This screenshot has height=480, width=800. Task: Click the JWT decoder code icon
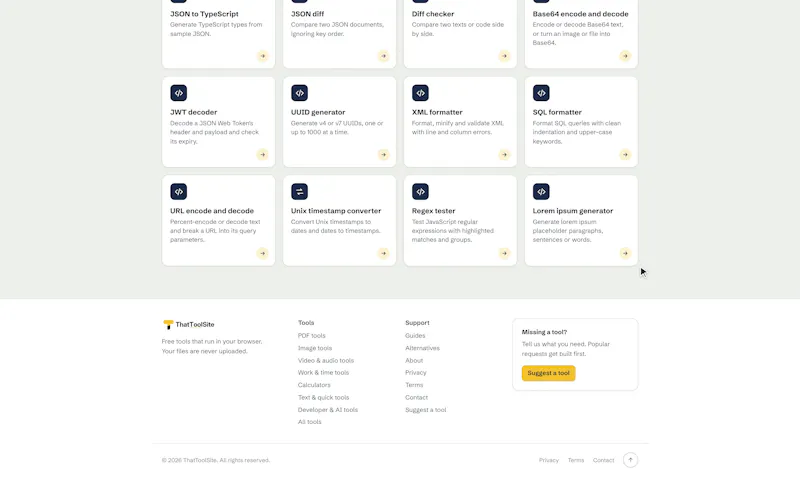[x=179, y=93]
